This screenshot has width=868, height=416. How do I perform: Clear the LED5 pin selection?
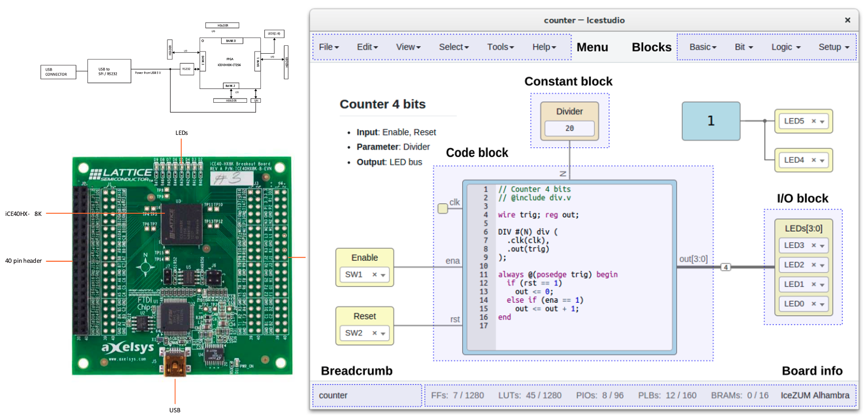pyautogui.click(x=813, y=121)
